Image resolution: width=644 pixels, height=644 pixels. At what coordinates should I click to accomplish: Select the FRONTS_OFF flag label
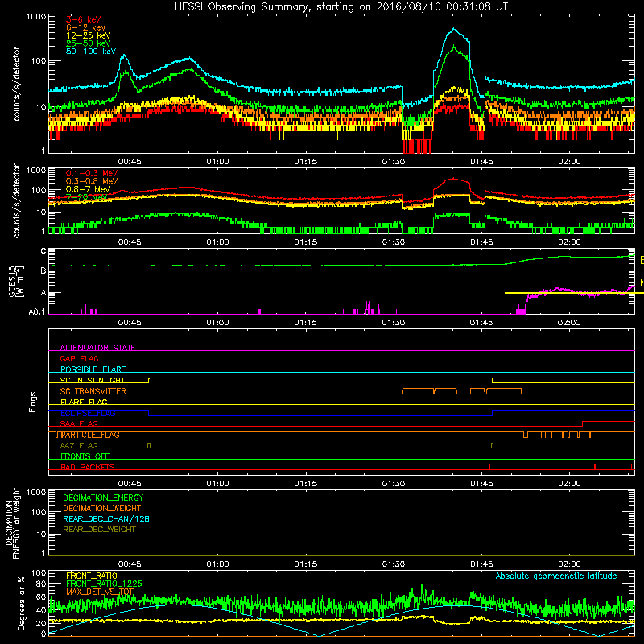(x=85, y=456)
